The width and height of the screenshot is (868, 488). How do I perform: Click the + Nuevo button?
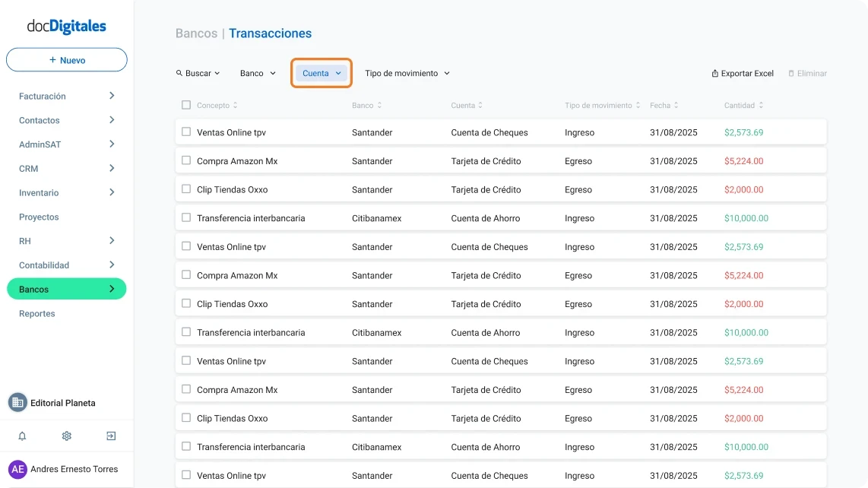(x=66, y=60)
